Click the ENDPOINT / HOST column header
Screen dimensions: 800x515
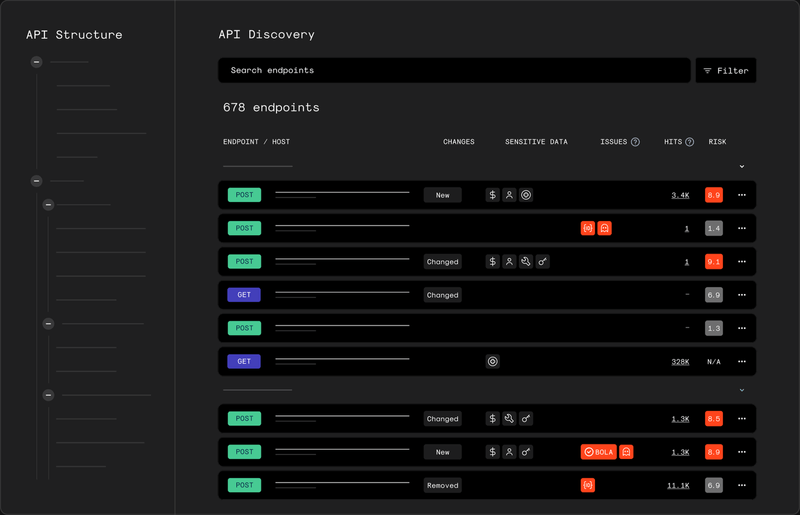pyautogui.click(x=256, y=142)
